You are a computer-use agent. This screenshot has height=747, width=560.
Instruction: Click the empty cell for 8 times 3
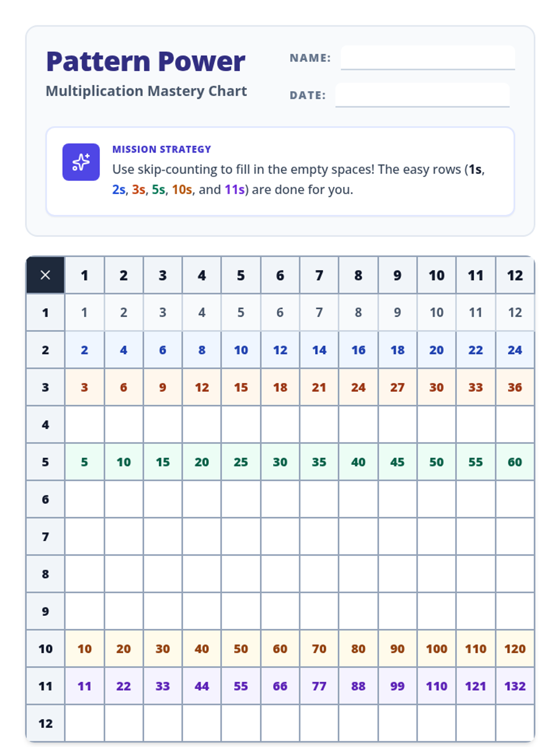[x=162, y=574]
